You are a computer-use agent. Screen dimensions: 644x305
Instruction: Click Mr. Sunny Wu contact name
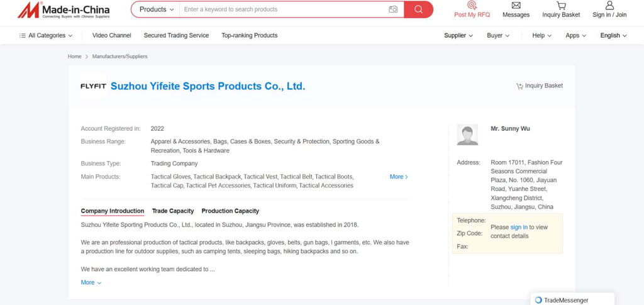tap(510, 129)
